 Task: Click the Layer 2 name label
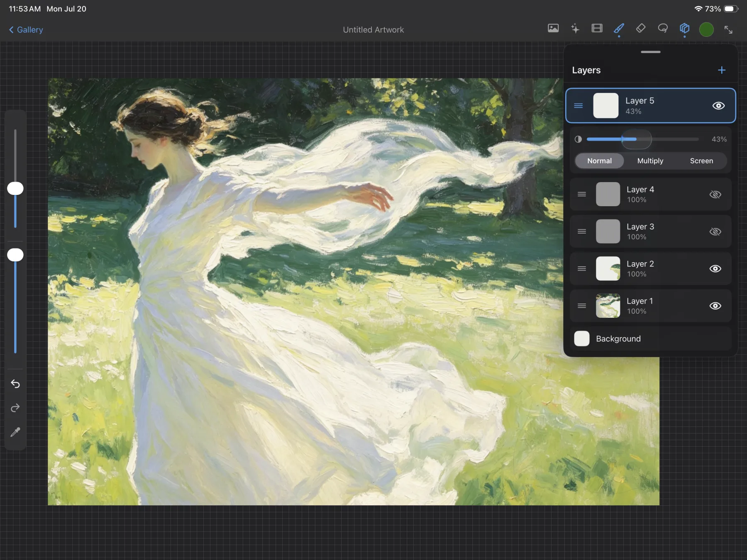click(640, 264)
